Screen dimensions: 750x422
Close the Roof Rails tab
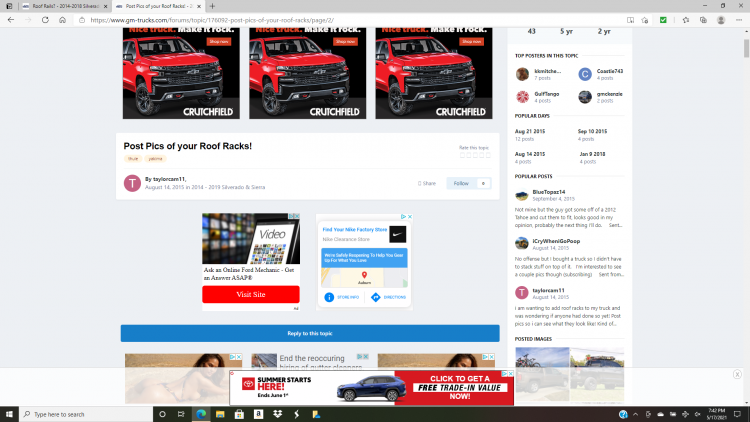(x=106, y=6)
